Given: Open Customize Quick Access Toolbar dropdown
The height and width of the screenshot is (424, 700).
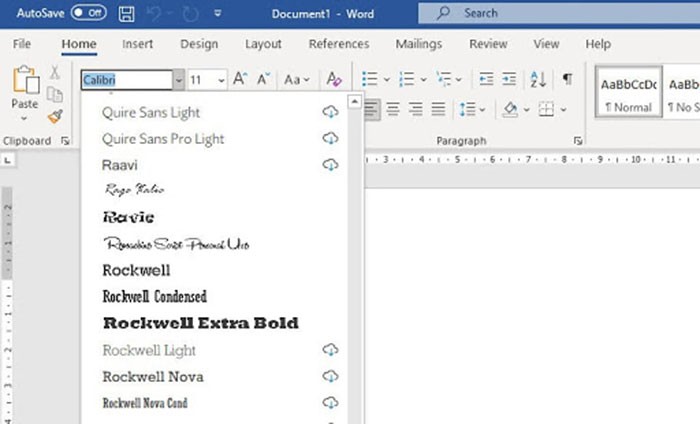Looking at the screenshot, I should point(218,13).
